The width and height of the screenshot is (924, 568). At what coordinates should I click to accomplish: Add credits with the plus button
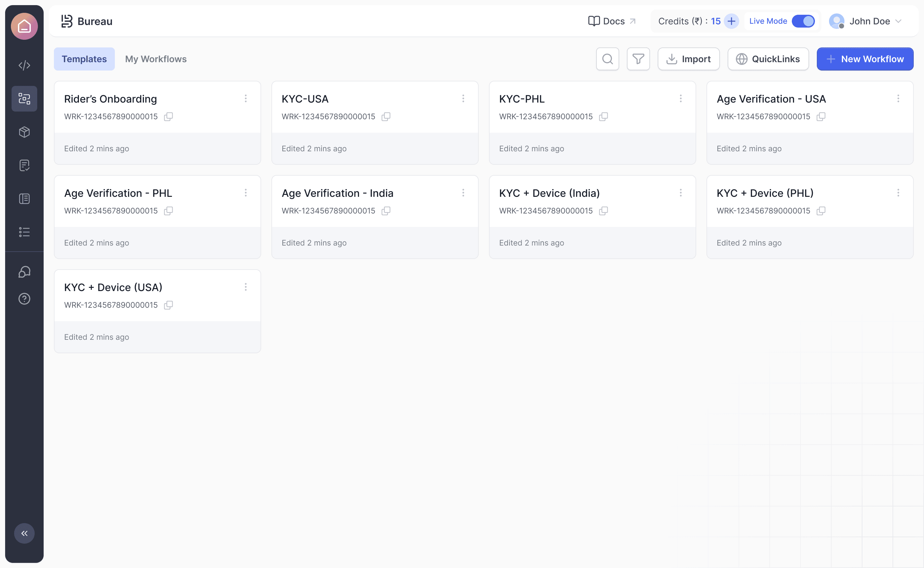tap(731, 21)
